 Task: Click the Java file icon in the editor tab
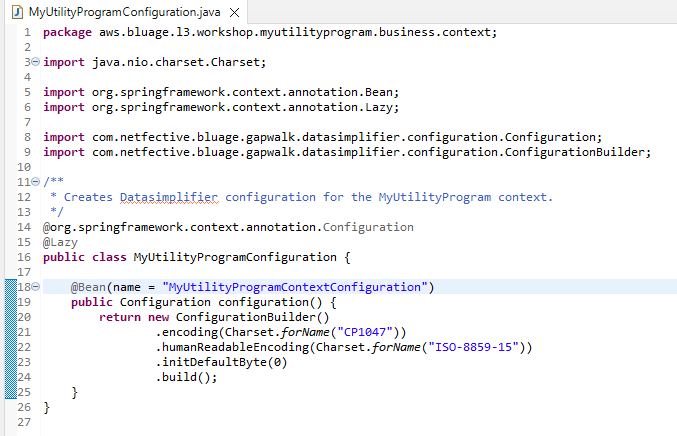[x=15, y=12]
